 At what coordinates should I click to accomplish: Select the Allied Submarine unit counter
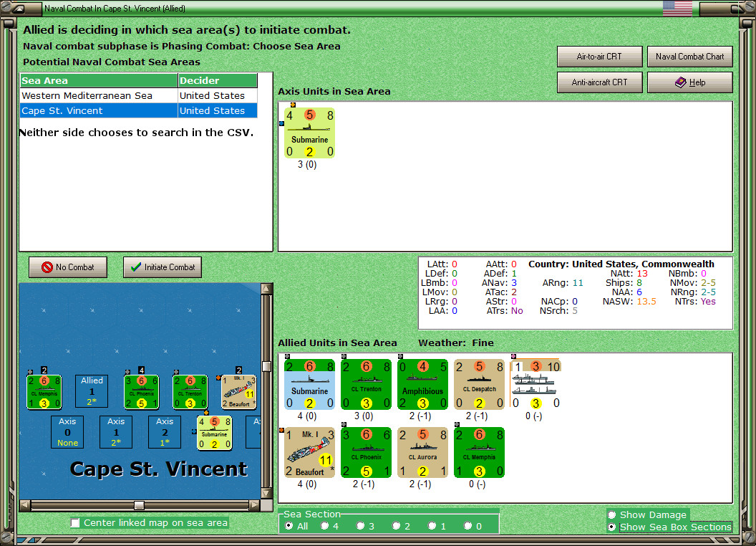tap(309, 384)
